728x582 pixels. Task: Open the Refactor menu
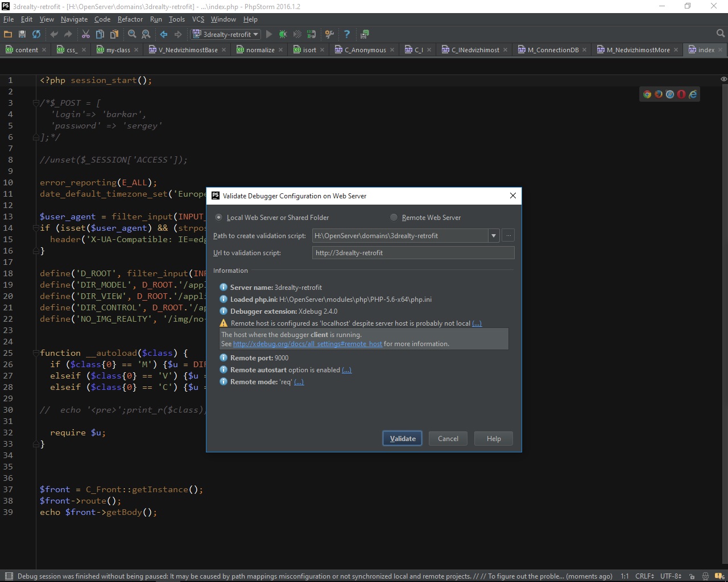pos(130,19)
